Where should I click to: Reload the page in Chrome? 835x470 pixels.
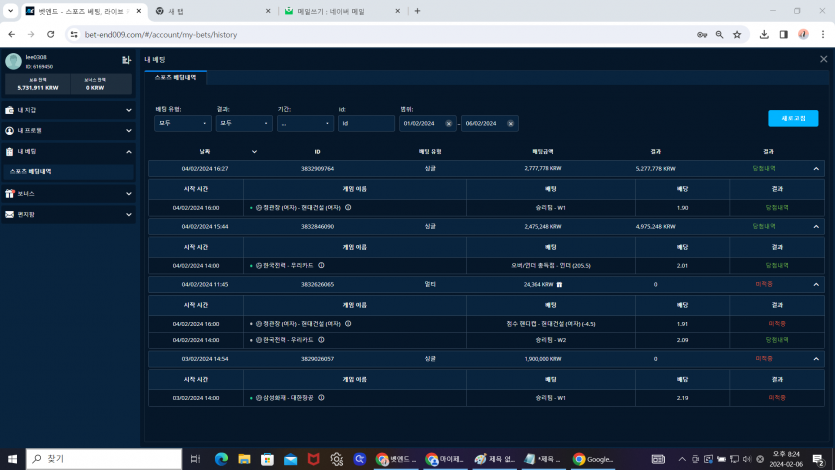click(x=51, y=35)
